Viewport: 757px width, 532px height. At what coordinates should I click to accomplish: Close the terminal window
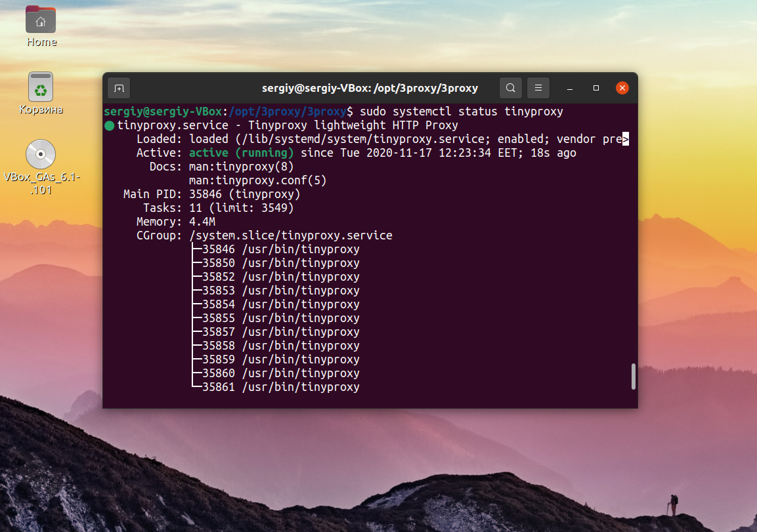coord(622,88)
